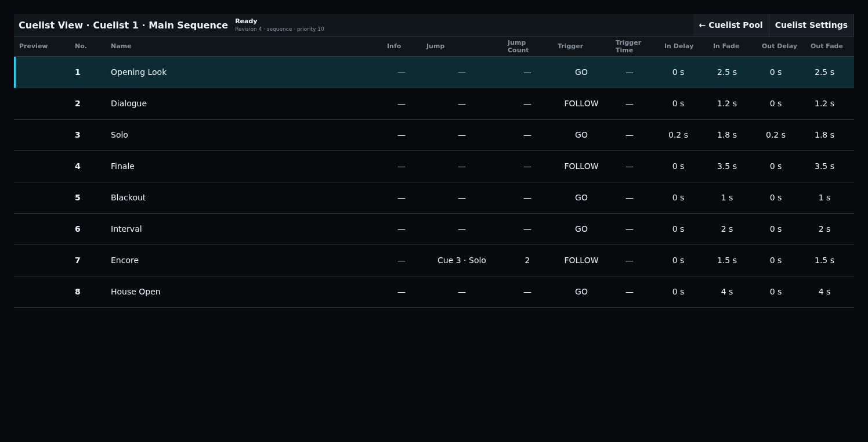This screenshot has height=442, width=868.
Task: Select the House Open cue name
Action: (136, 292)
